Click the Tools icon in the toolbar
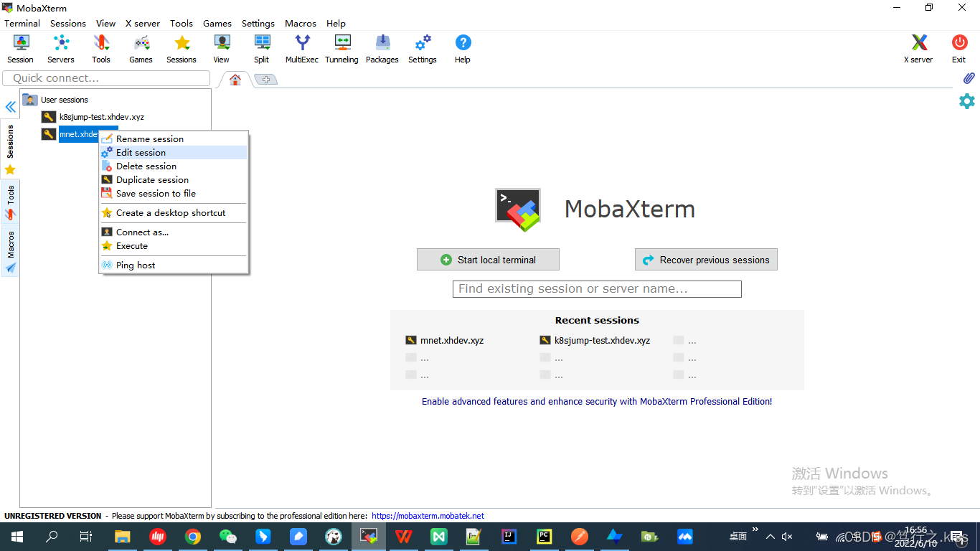Image resolution: width=980 pixels, height=551 pixels. tap(101, 49)
